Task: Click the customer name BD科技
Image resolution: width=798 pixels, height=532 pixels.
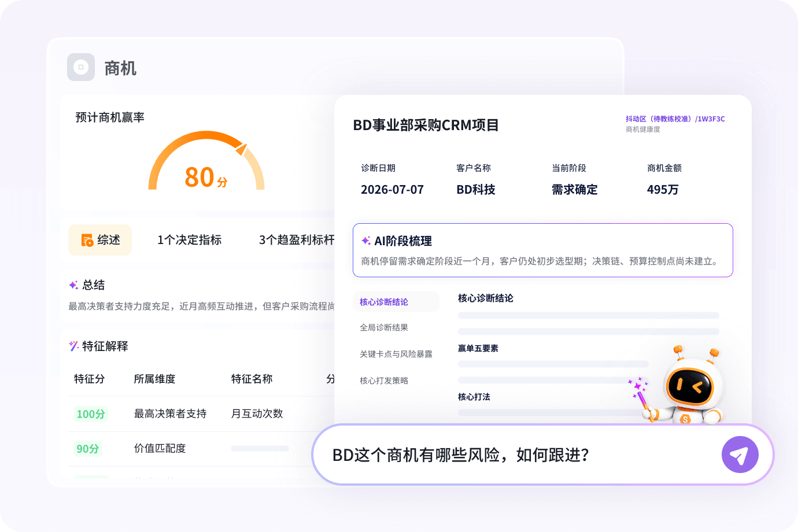Action: [476, 190]
